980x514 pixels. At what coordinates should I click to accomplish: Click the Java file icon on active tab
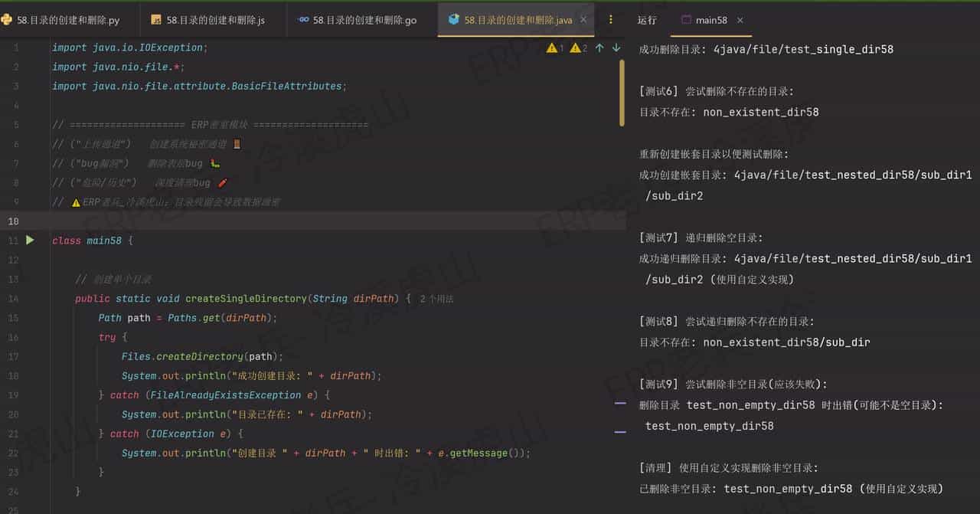click(454, 20)
